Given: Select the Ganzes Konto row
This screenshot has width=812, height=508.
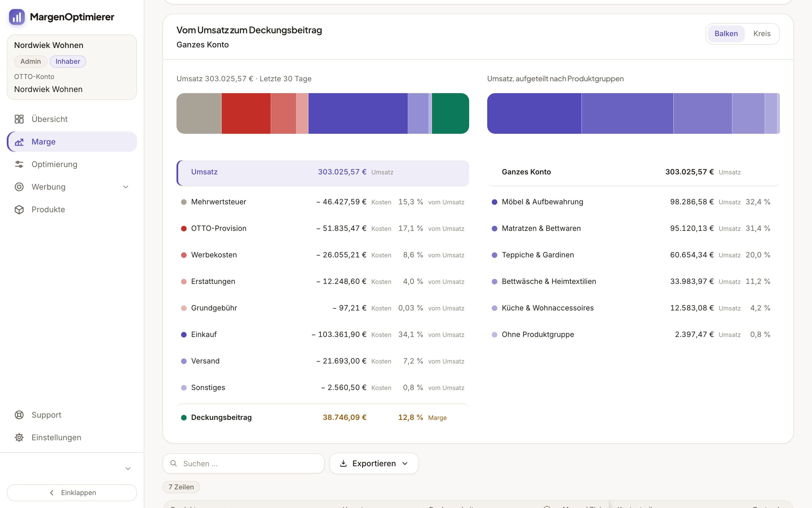Looking at the screenshot, I should (633, 173).
